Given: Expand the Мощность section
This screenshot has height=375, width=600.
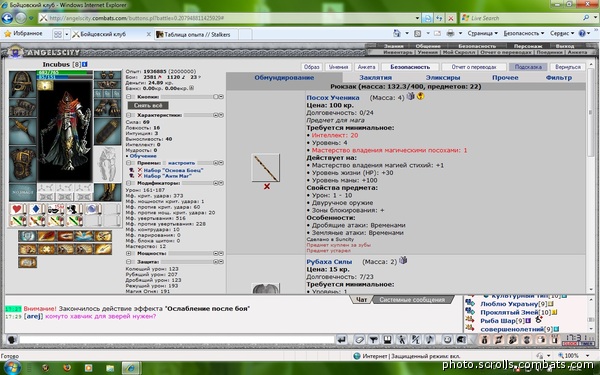Looking at the screenshot, I should point(129,253).
